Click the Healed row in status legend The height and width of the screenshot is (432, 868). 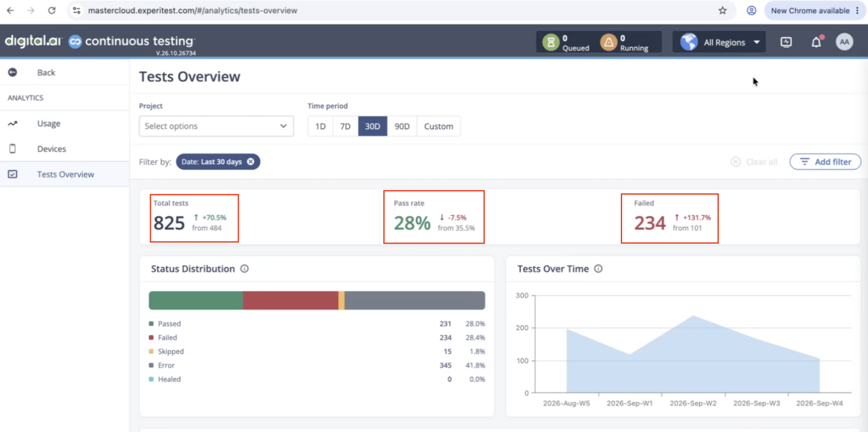click(x=317, y=379)
